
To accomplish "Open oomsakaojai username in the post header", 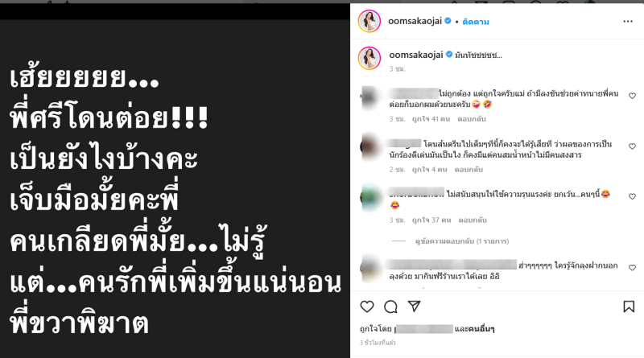I will [415, 21].
